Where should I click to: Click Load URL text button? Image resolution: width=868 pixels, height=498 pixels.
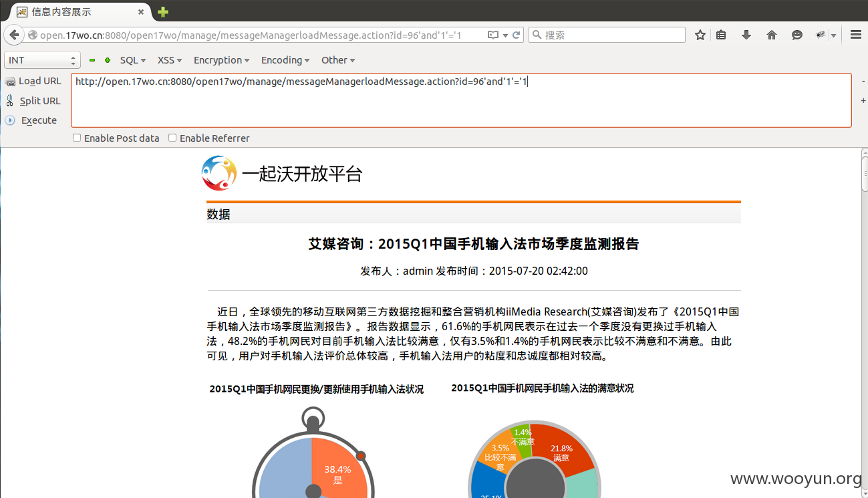click(x=40, y=81)
